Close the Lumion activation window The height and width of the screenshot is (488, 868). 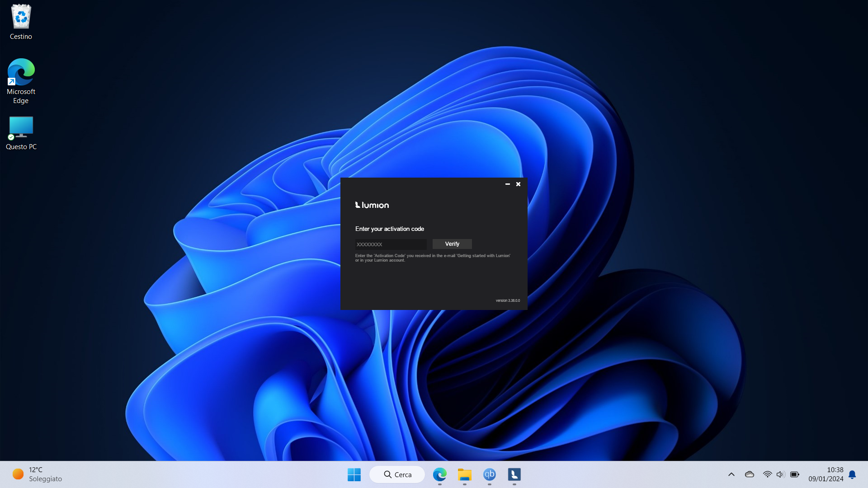[x=519, y=184]
